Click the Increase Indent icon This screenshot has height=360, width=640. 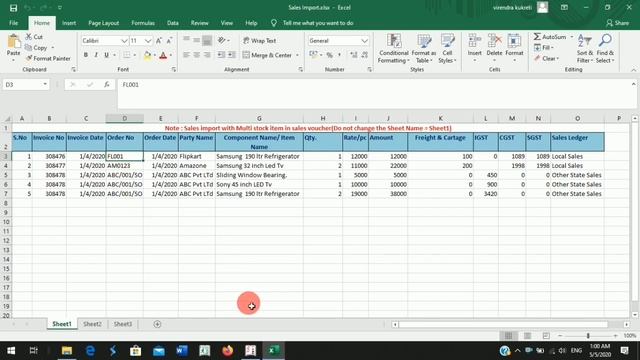coord(231,55)
